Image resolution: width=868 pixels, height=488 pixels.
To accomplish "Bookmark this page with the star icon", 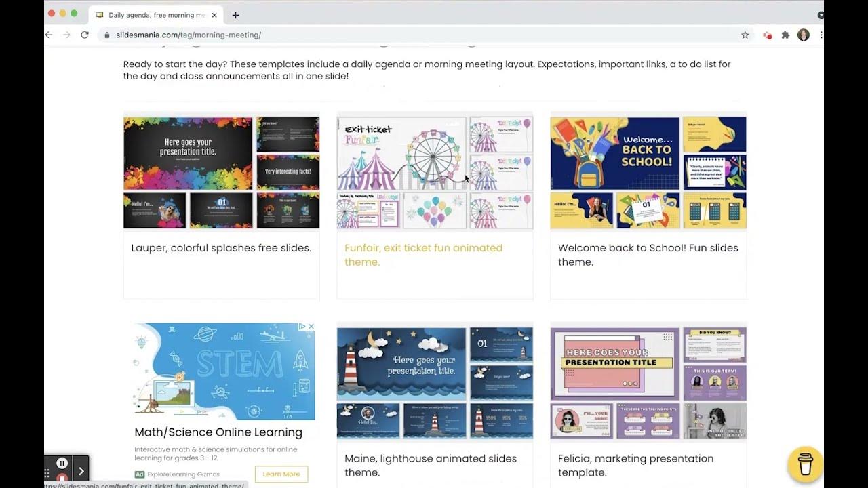I will tap(745, 35).
